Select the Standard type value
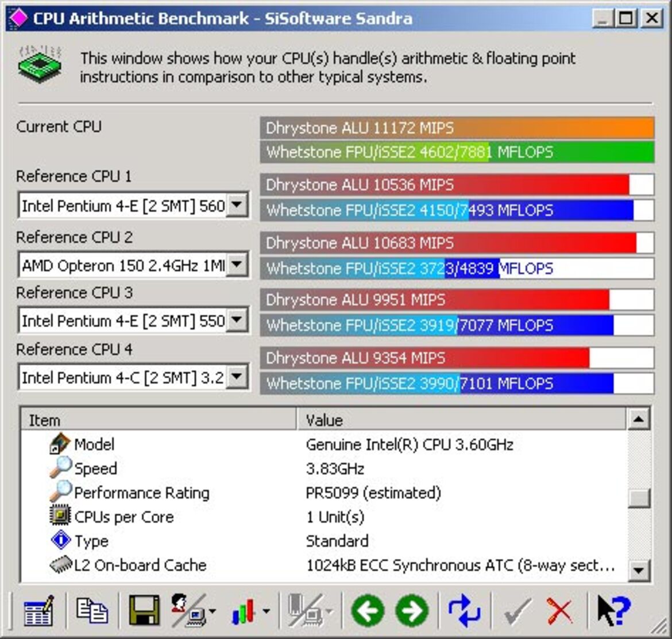The height and width of the screenshot is (639, 672). pos(337,541)
